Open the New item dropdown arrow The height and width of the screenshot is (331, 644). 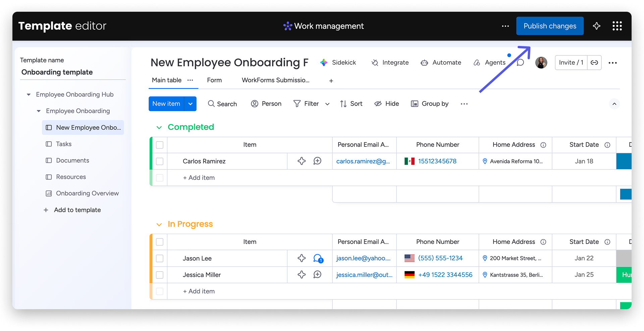coord(190,104)
